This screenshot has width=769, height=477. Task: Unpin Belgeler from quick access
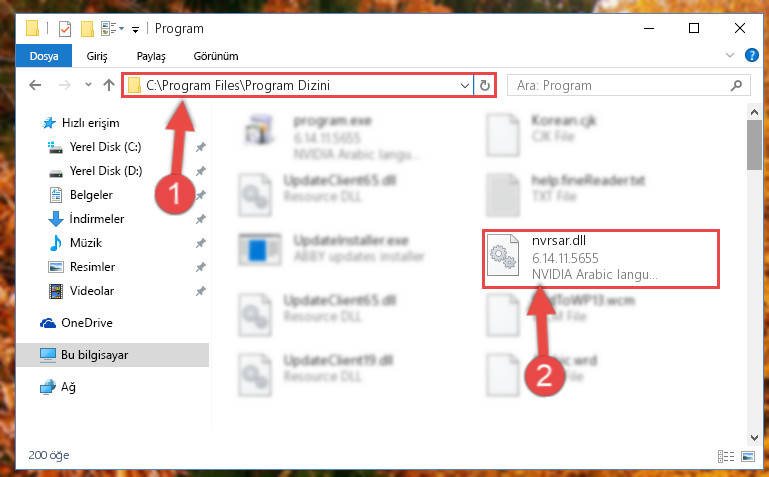point(201,195)
